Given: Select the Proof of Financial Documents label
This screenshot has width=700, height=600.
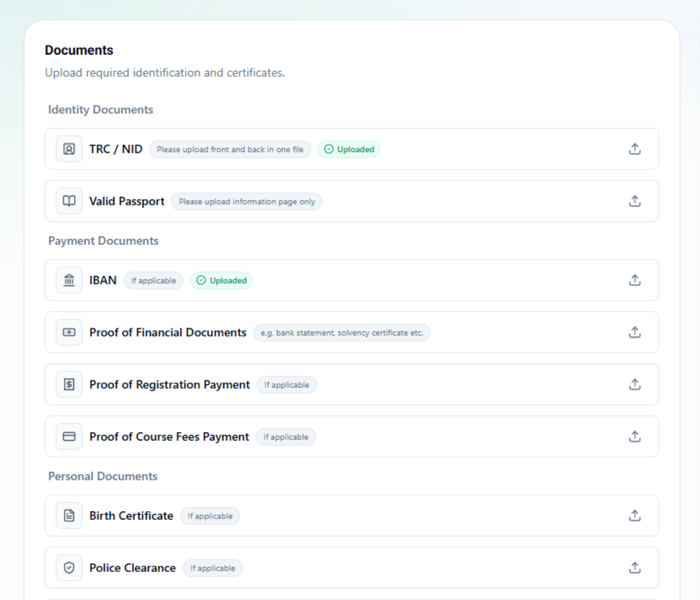Looking at the screenshot, I should (167, 332).
